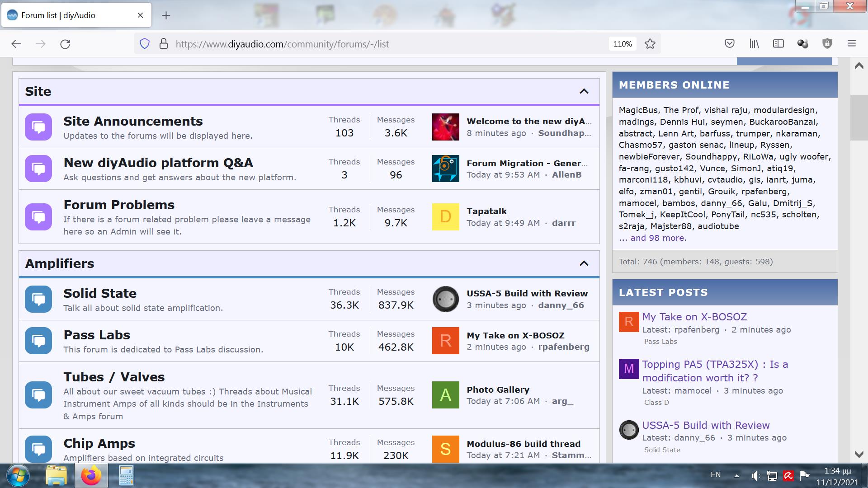The image size is (868, 488).
Task: Open the Modulus-86 build thread link
Action: pyautogui.click(x=524, y=444)
